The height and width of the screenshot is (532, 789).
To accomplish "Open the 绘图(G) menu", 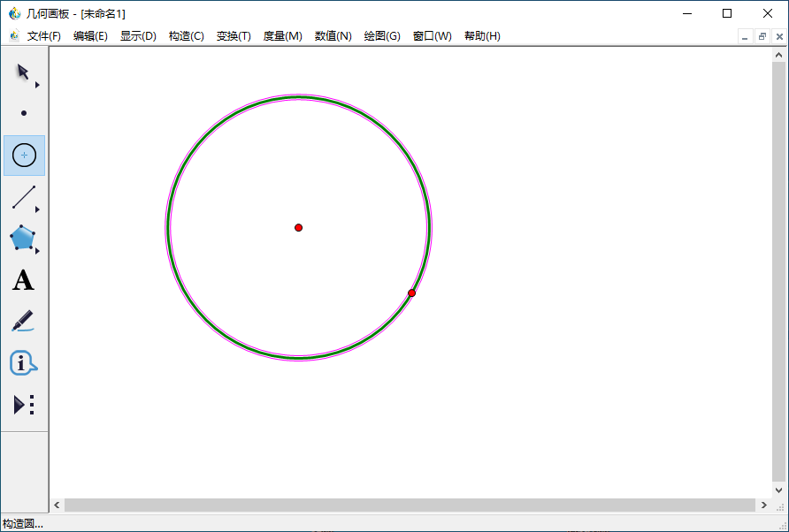I will [382, 36].
